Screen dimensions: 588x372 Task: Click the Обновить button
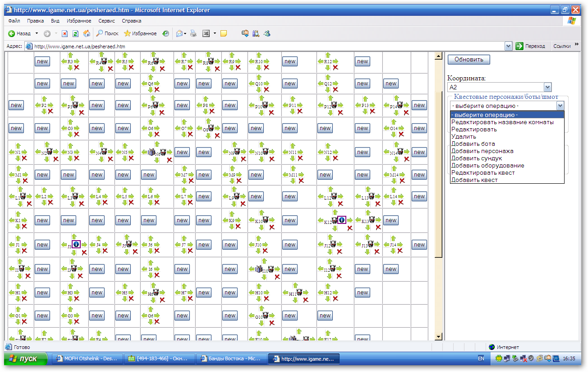pyautogui.click(x=469, y=59)
